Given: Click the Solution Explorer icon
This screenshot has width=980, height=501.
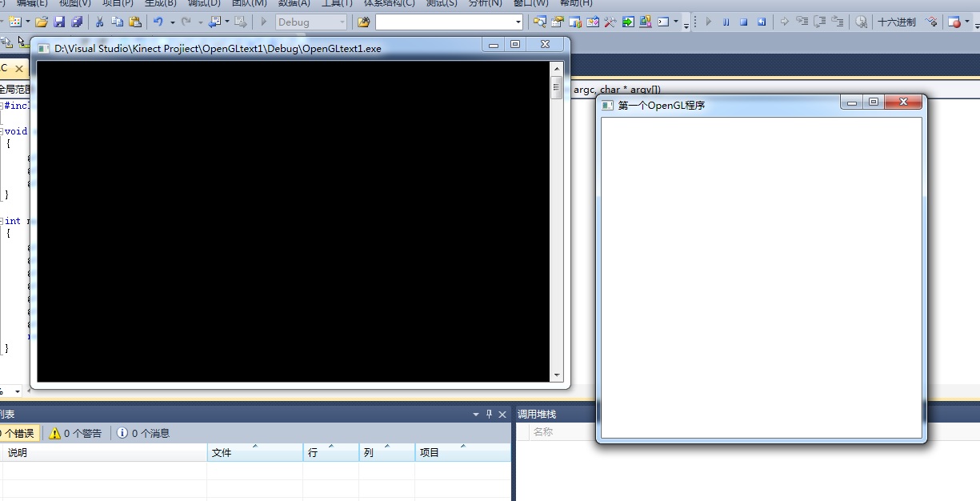Looking at the screenshot, I should pos(540,22).
